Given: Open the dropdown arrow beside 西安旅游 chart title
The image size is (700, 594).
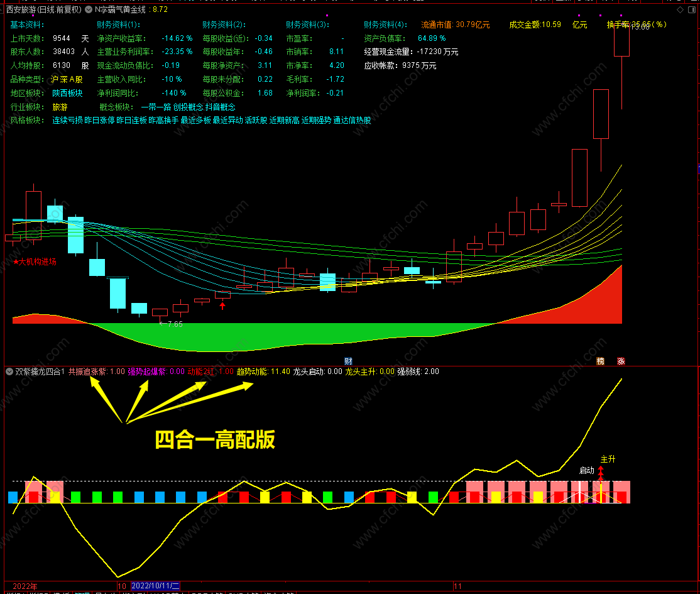Looking at the screenshot, I should point(89,9).
